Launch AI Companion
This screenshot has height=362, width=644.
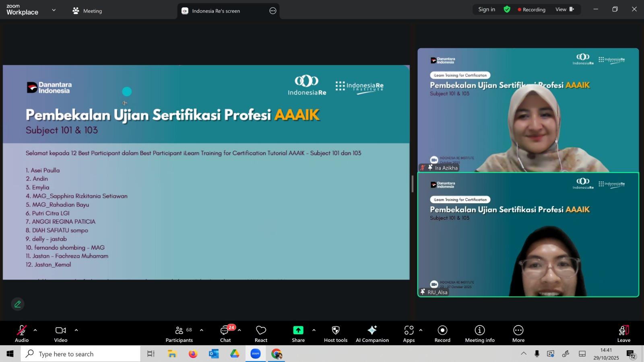tap(372, 334)
